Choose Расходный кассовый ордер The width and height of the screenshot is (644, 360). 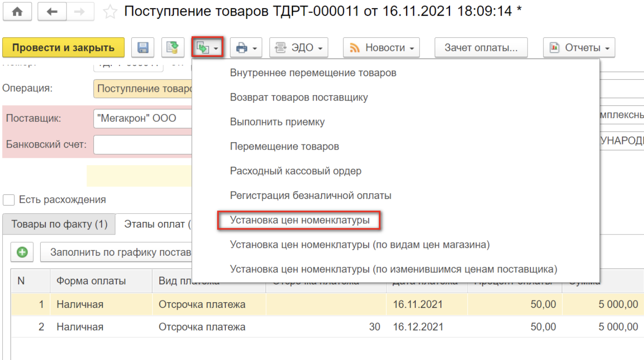(x=296, y=171)
